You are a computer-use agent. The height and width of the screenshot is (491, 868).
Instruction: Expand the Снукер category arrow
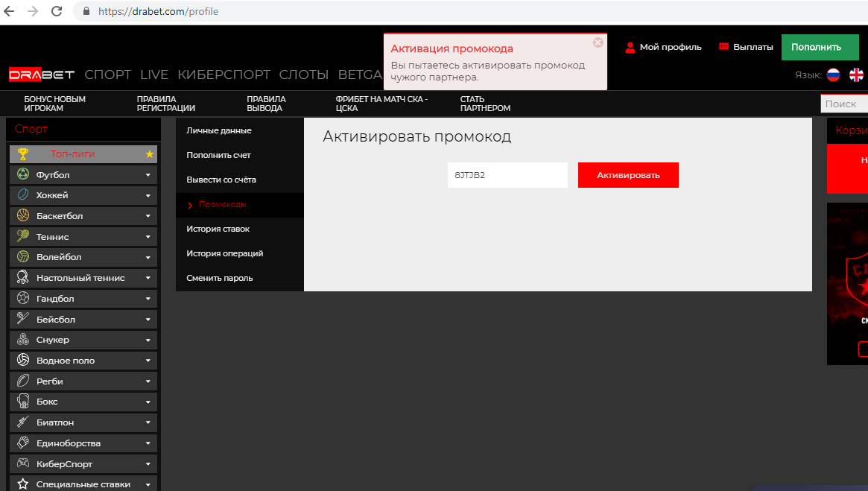148,340
